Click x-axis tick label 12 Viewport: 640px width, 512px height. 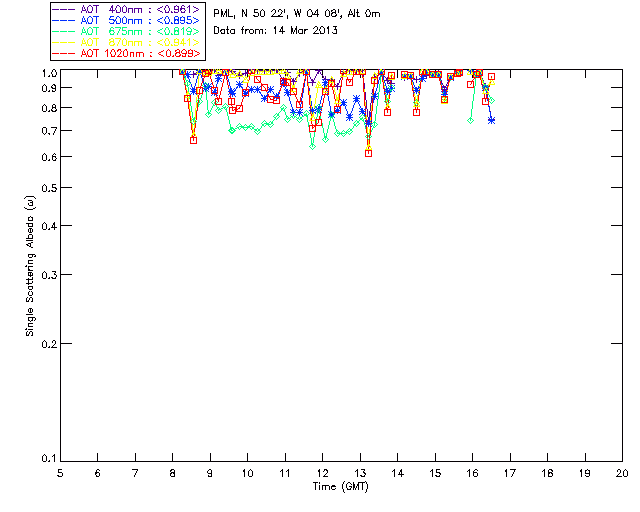coord(322,473)
